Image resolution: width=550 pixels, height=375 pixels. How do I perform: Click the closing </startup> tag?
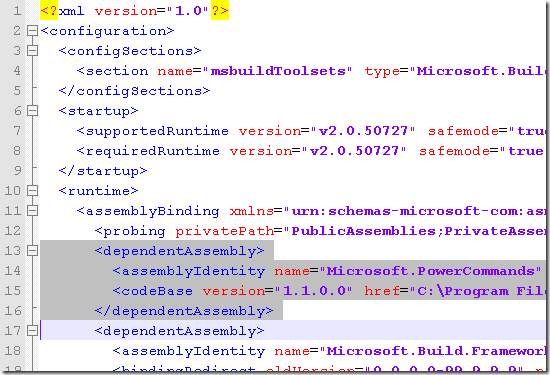tap(103, 171)
